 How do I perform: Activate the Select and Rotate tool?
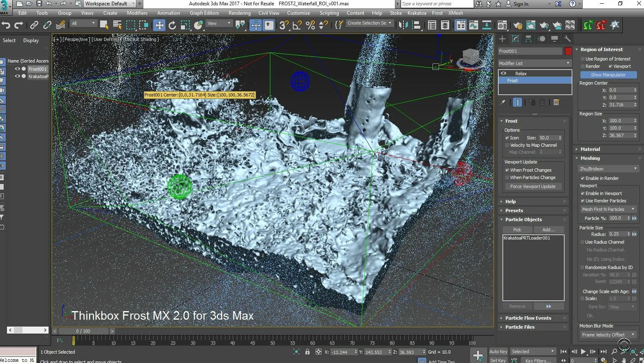click(172, 25)
